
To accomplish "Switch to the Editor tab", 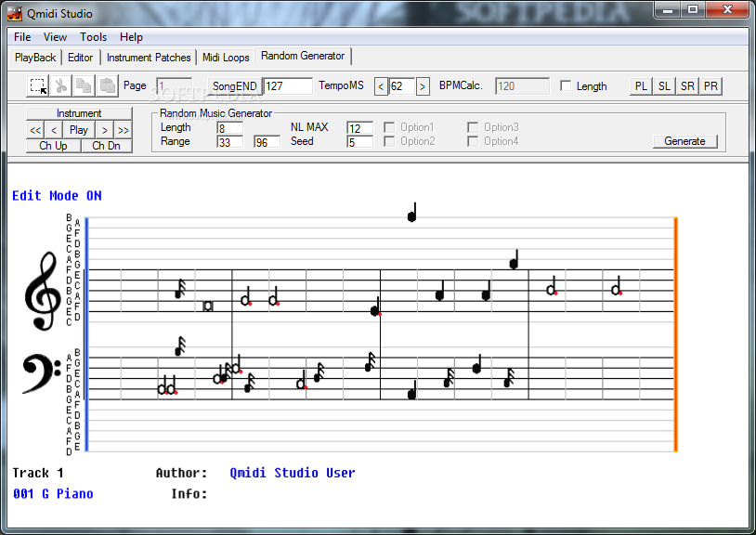I will tap(80, 58).
